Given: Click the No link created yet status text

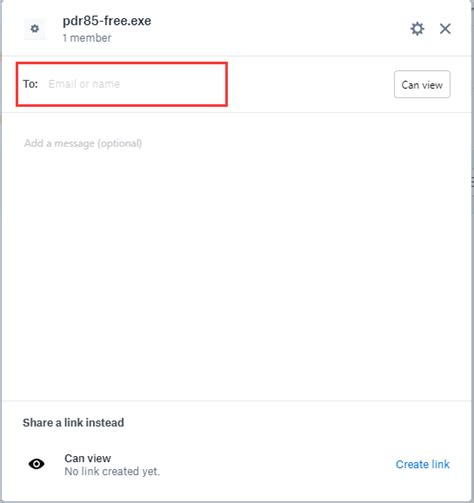Looking at the screenshot, I should [112, 471].
